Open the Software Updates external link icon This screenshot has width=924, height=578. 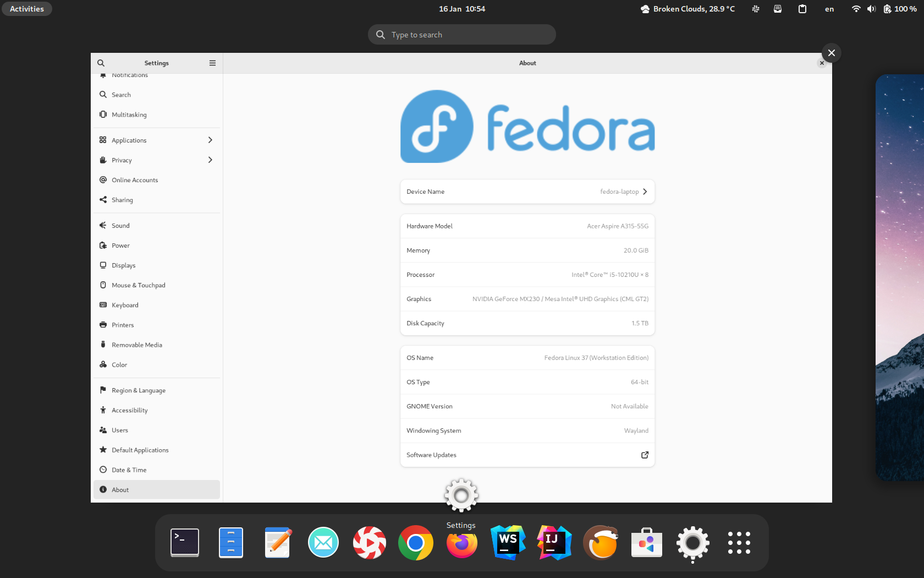coord(645,455)
